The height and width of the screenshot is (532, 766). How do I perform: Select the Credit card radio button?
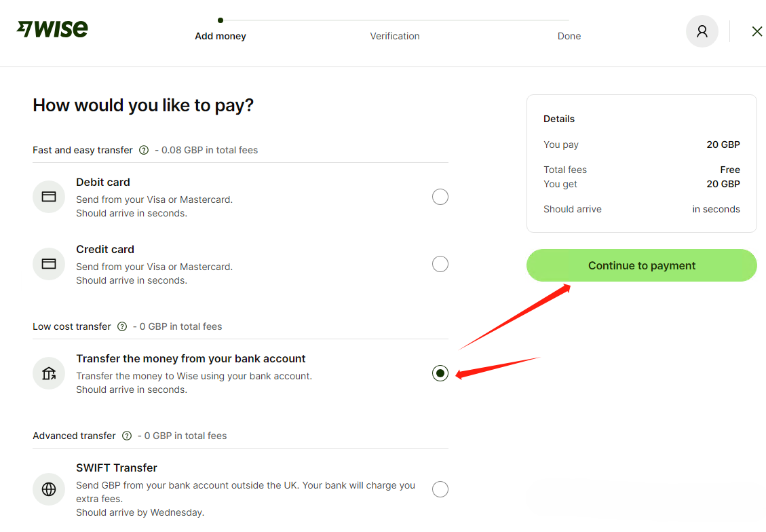coord(440,264)
